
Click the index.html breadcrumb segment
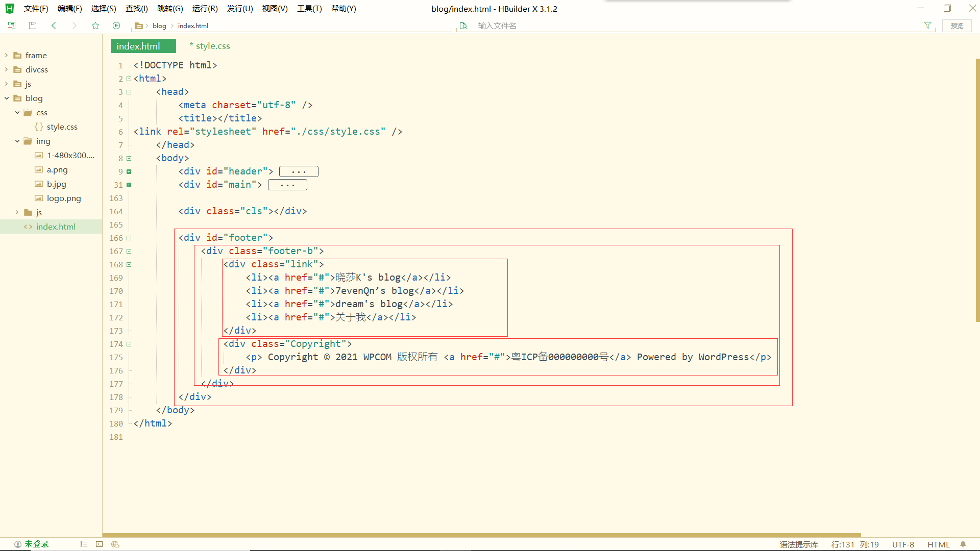click(x=193, y=26)
